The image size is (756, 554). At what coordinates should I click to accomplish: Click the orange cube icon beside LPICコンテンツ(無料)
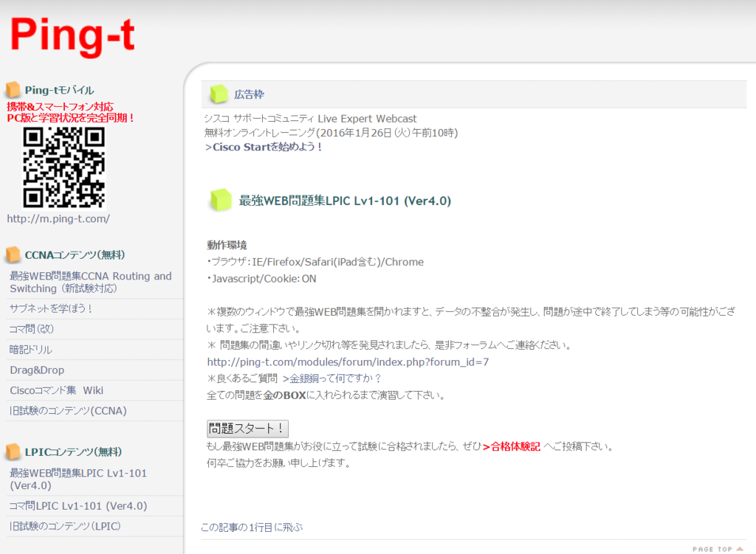[x=13, y=451]
